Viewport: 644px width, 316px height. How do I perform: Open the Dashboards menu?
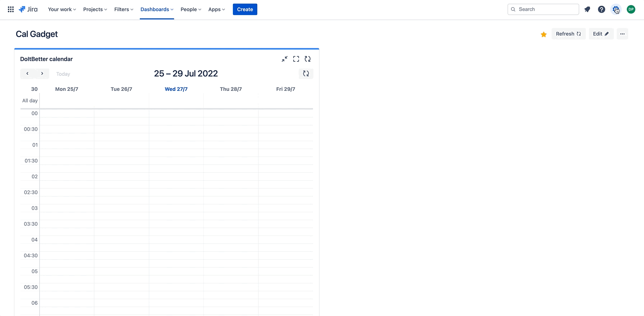point(157,9)
